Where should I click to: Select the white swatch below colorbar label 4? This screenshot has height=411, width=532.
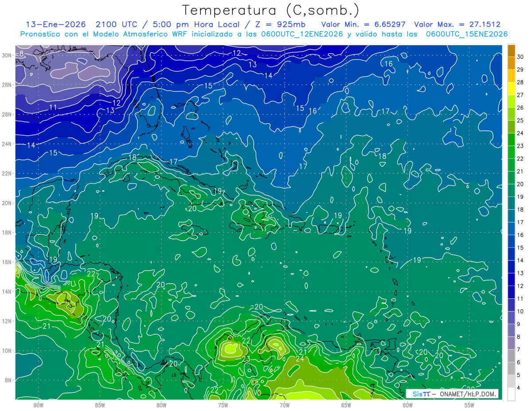(511, 394)
